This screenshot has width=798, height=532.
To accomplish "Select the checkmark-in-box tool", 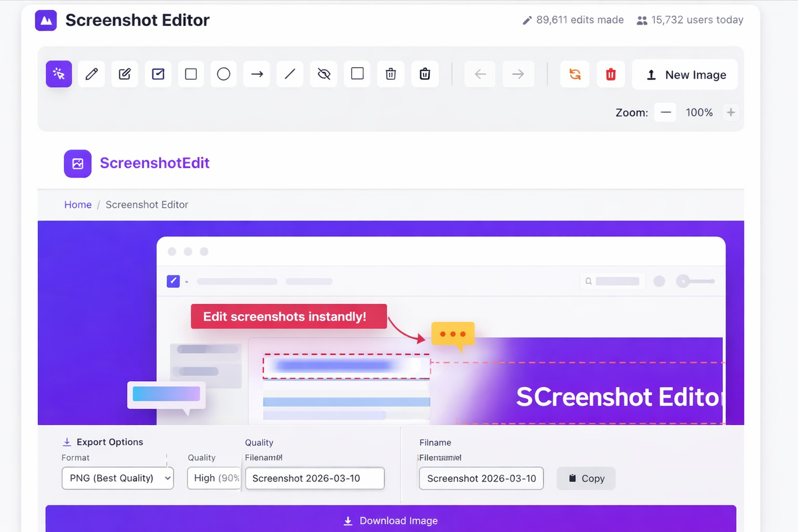I will click(158, 74).
